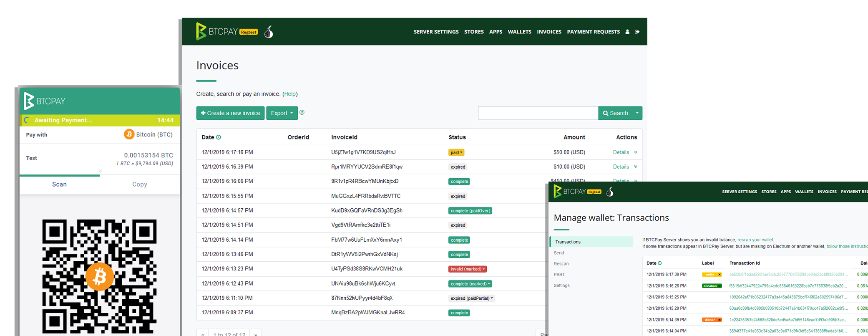The height and width of the screenshot is (336, 868).
Task: Open Wallets in the wallet window nav
Action: 804,192
